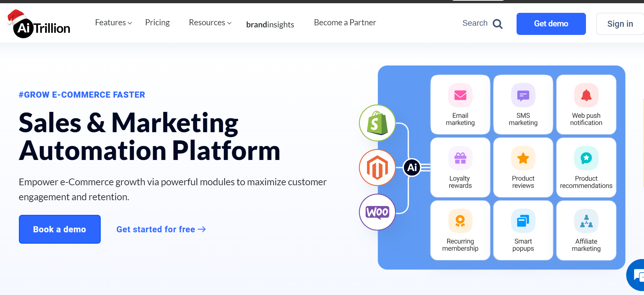Screen dimensions: 644x295
Task: Click the Sales & Marketing Automation Platform heading
Action: [x=150, y=137]
